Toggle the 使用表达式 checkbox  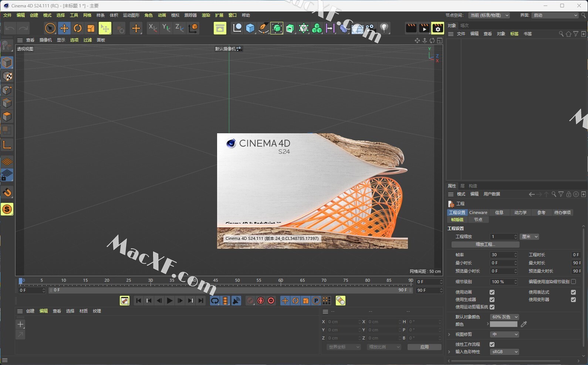573,292
